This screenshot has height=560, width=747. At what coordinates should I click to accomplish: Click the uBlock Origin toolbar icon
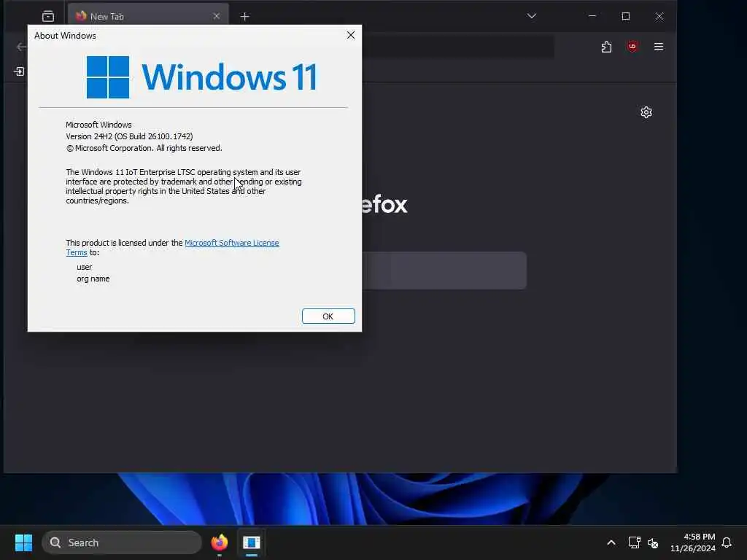[x=632, y=47]
